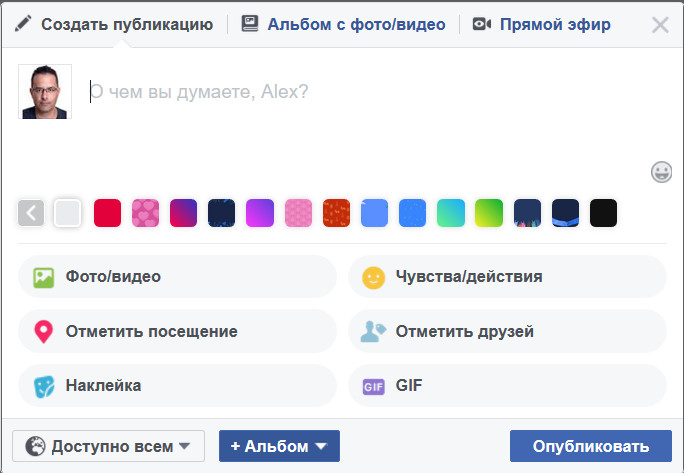Screen dimensions: 684x473
Task: Select the solid red background swatch
Action: [x=107, y=213]
